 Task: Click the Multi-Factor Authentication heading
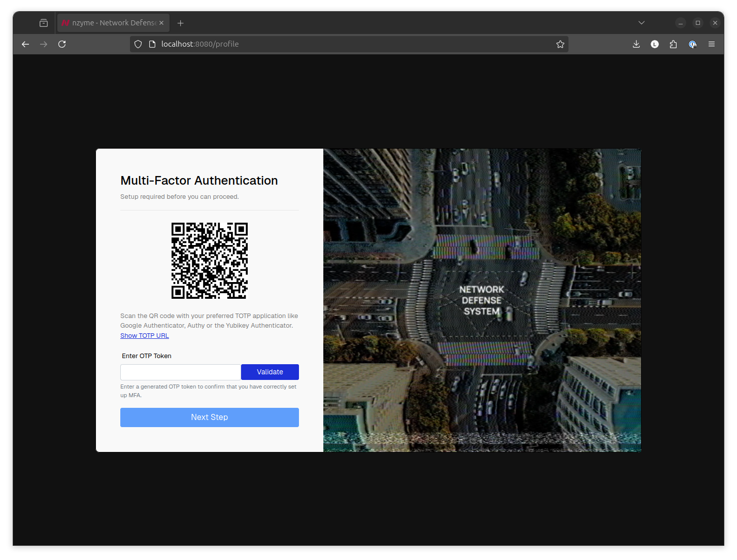pyautogui.click(x=199, y=181)
